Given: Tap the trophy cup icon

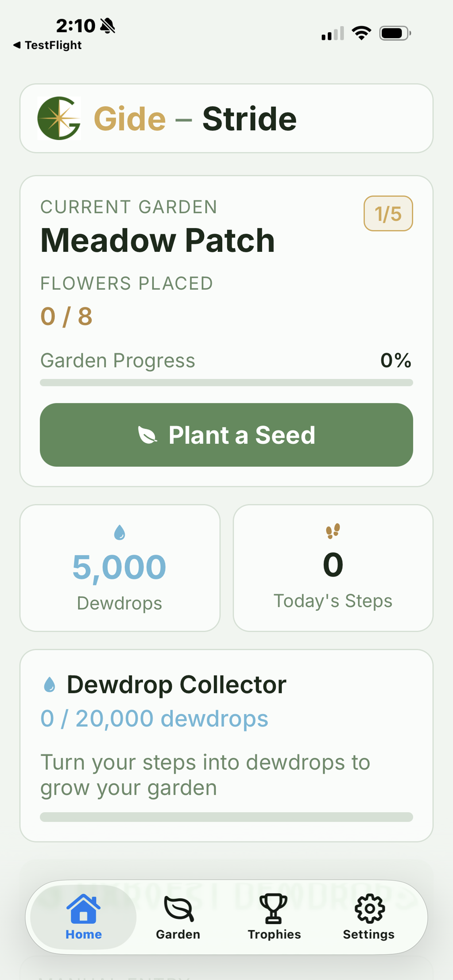Looking at the screenshot, I should click(x=273, y=909).
